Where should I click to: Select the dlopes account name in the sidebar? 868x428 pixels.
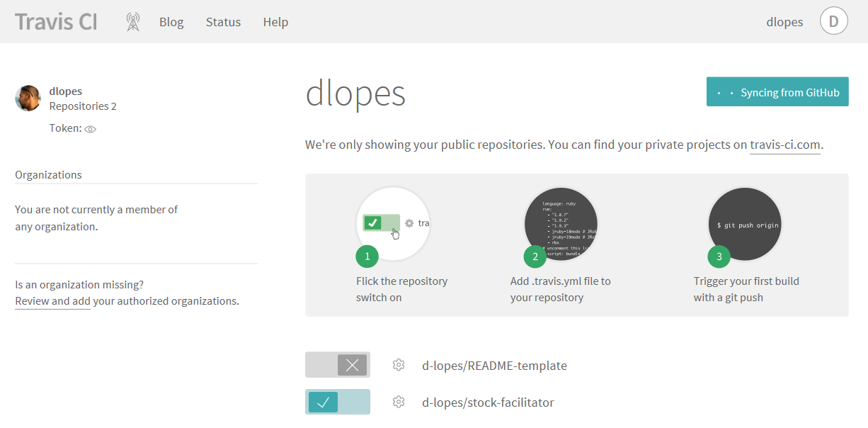coord(66,91)
